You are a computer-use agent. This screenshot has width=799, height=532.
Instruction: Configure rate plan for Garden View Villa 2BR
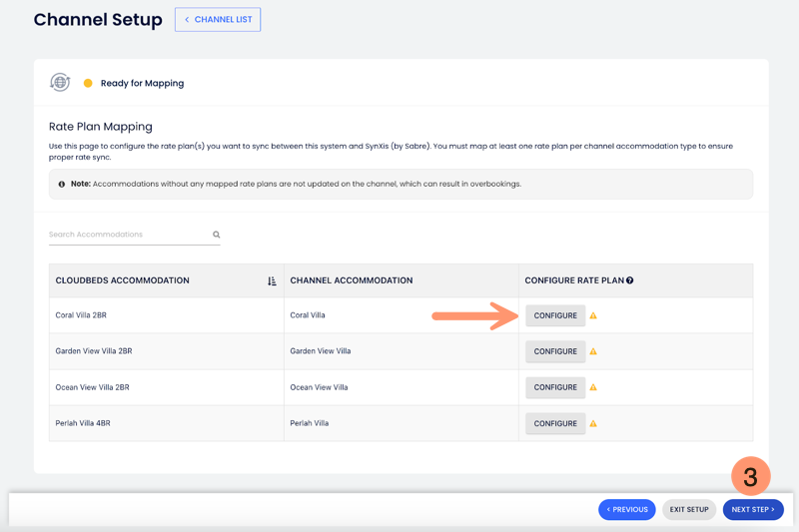coord(555,351)
